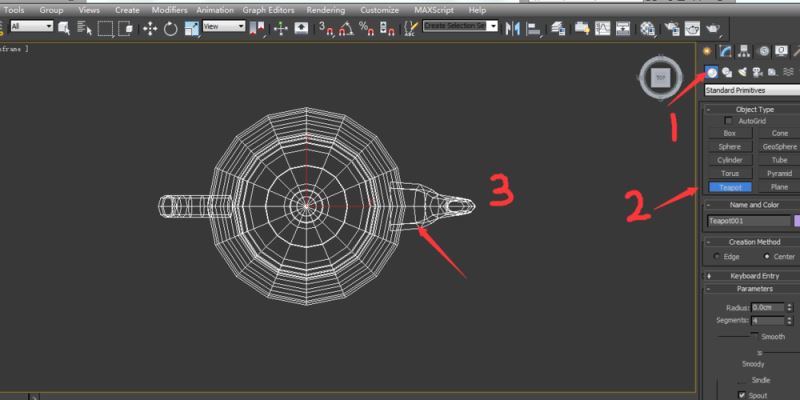Click the Sphere primitive button
This screenshot has height=400, width=800.
(x=730, y=146)
